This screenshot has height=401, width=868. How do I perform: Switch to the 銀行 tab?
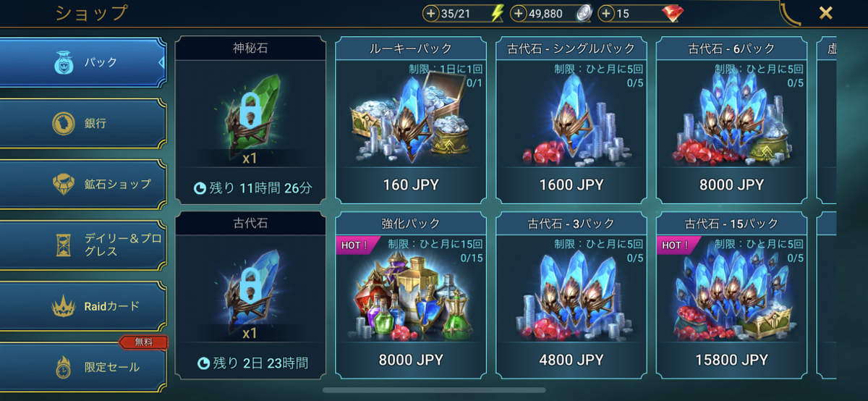[x=83, y=123]
